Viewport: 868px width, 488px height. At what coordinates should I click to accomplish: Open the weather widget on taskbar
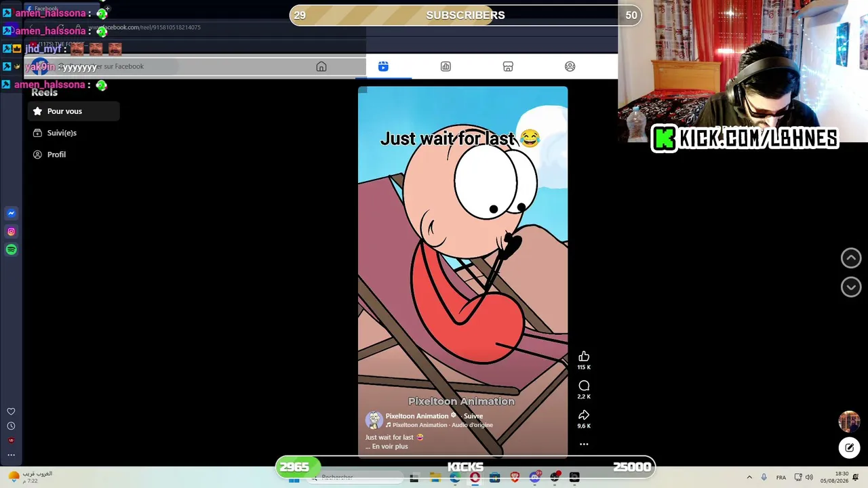coord(29,476)
